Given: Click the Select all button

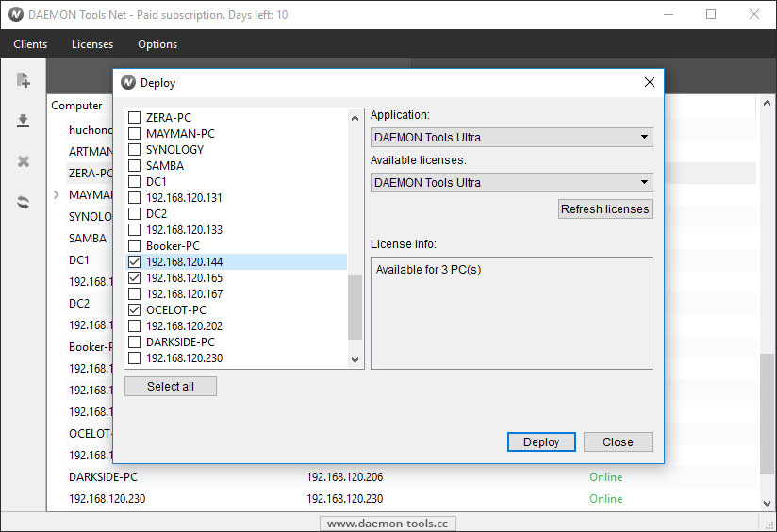Looking at the screenshot, I should click(x=171, y=386).
